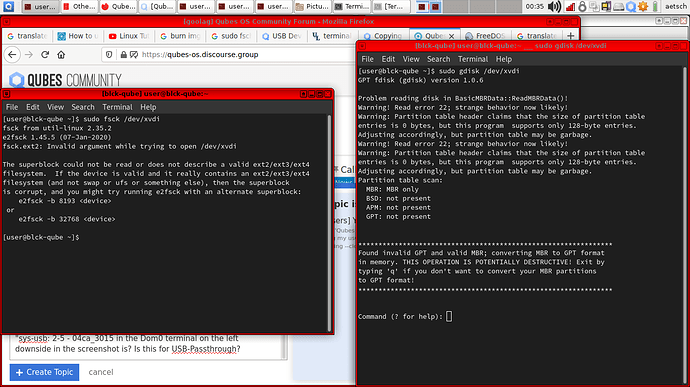Open File menu in gdisk terminal
This screenshot has width=690, height=387.
(367, 59)
